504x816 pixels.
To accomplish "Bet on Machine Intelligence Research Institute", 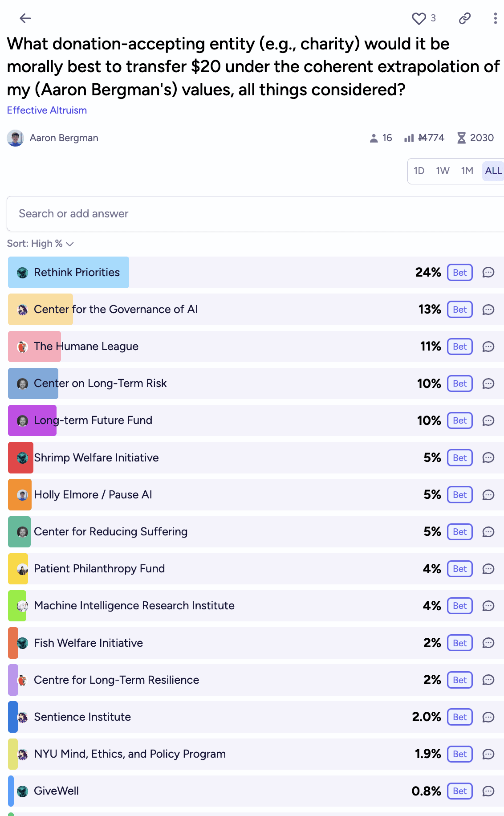I will click(x=460, y=606).
